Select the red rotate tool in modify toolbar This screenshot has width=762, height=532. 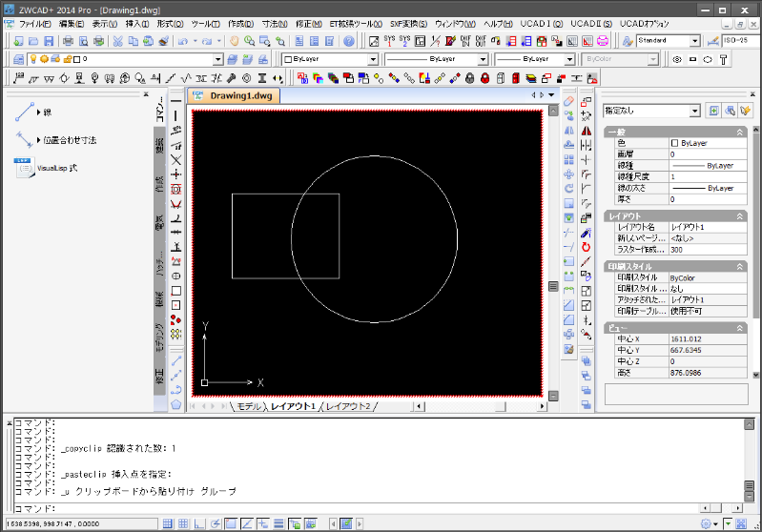(587, 247)
